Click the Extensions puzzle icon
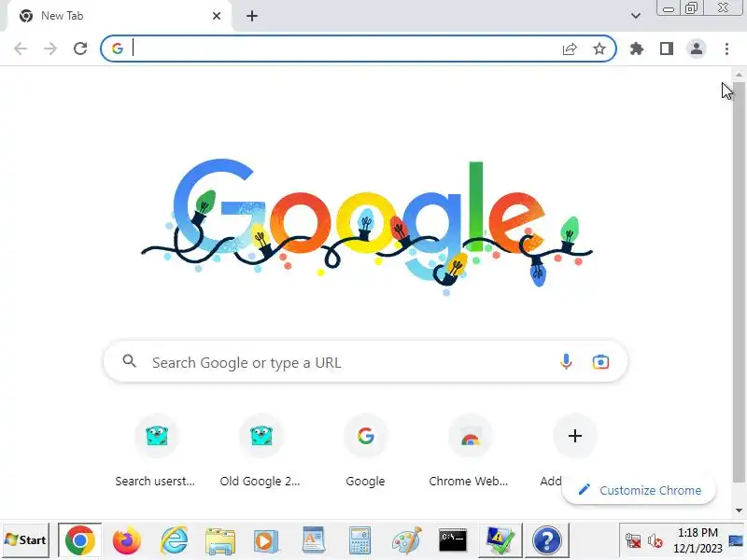 [x=637, y=49]
